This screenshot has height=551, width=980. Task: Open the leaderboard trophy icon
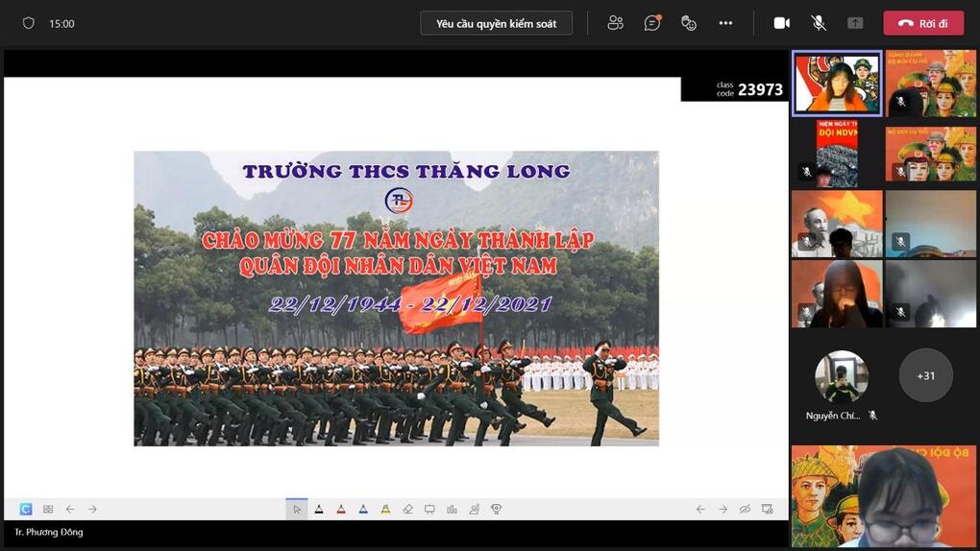pos(497,509)
